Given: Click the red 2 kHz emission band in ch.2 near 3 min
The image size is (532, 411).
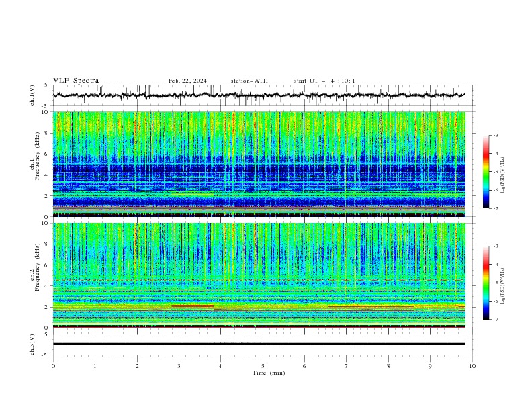Looking at the screenshot, I should tap(193, 306).
